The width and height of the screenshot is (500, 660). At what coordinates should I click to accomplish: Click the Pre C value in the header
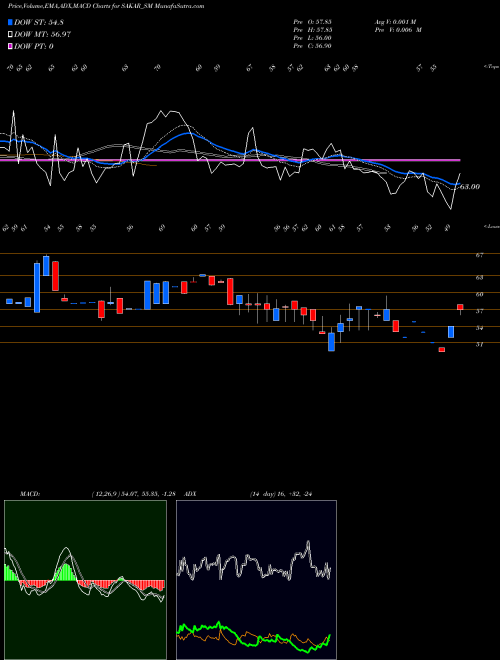pyautogui.click(x=313, y=46)
